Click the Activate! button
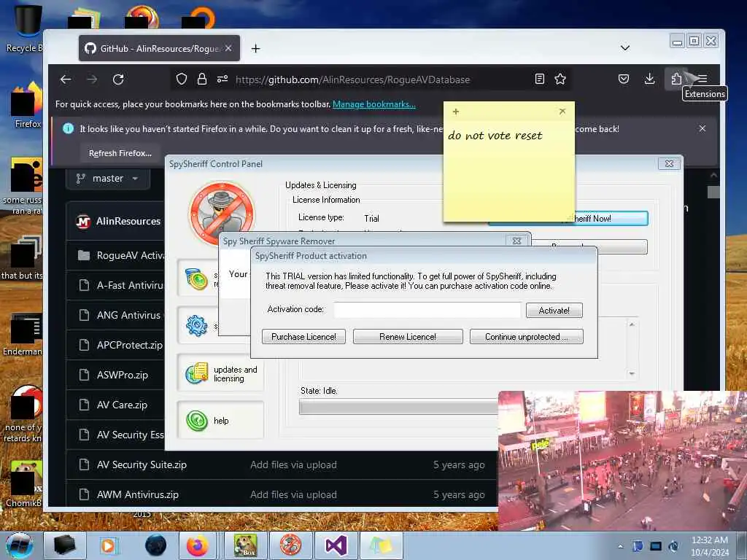 tap(554, 311)
